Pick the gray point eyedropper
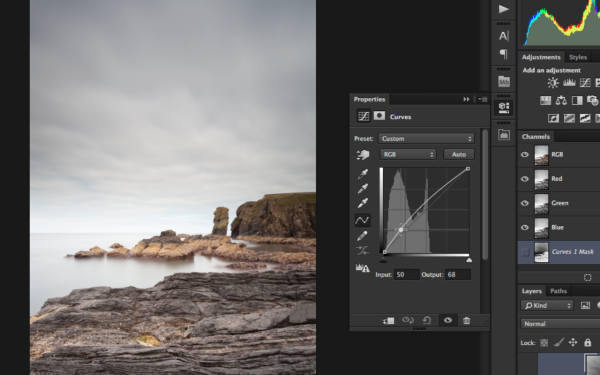Viewport: 600px width, 375px height. (x=363, y=188)
